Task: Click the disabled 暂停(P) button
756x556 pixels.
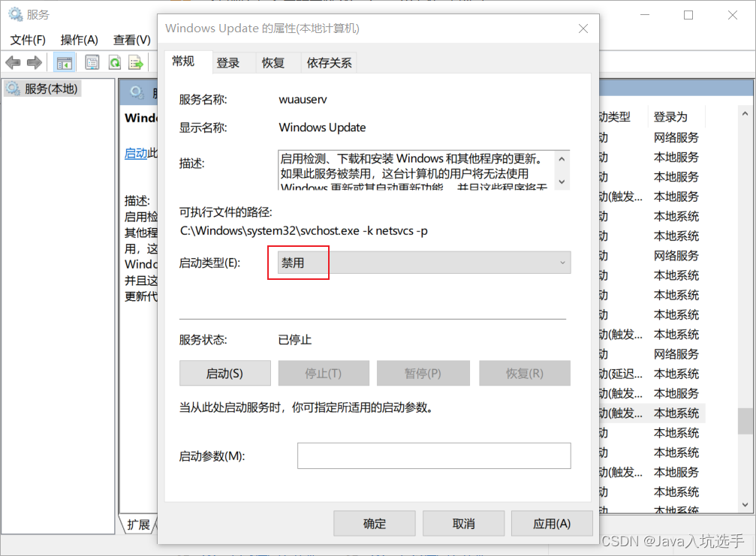Action: coord(423,374)
